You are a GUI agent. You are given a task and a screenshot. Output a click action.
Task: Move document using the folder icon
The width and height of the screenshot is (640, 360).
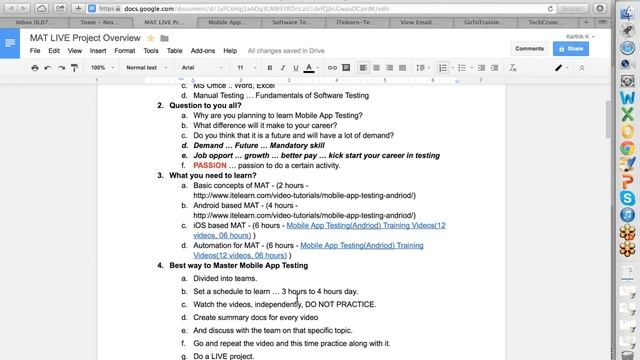tap(164, 38)
